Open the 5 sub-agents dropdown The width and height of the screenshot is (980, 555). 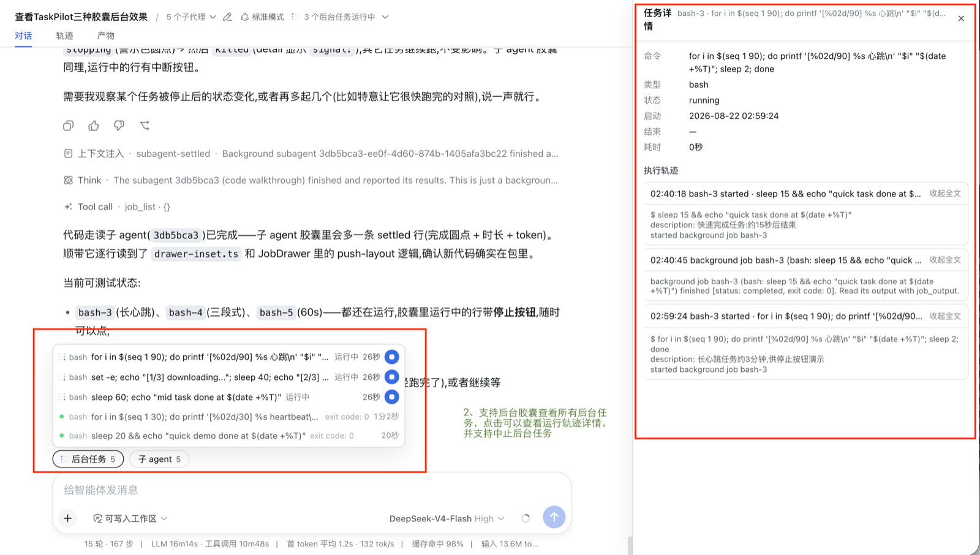click(191, 17)
